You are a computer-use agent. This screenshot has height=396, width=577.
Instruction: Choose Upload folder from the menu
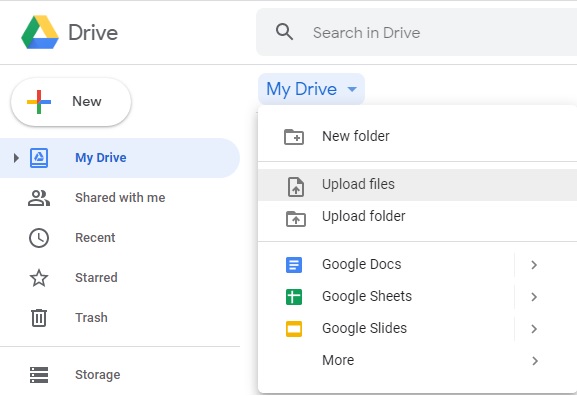(417, 217)
